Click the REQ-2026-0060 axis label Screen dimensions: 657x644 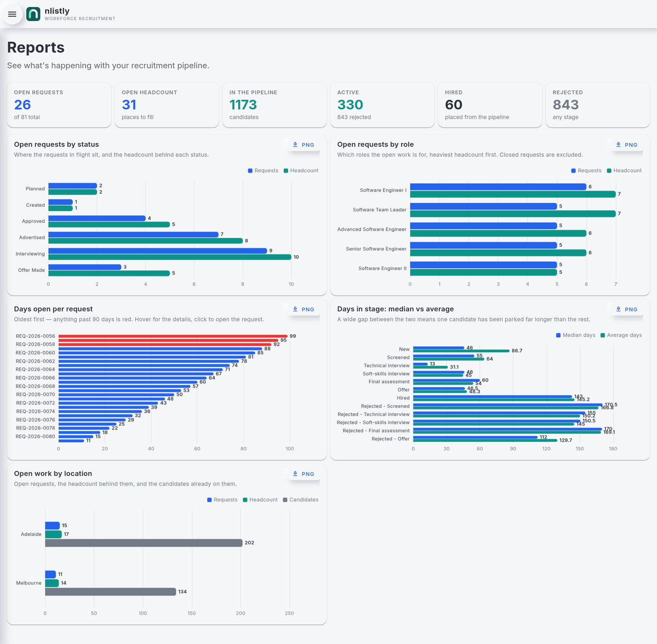tap(35, 353)
